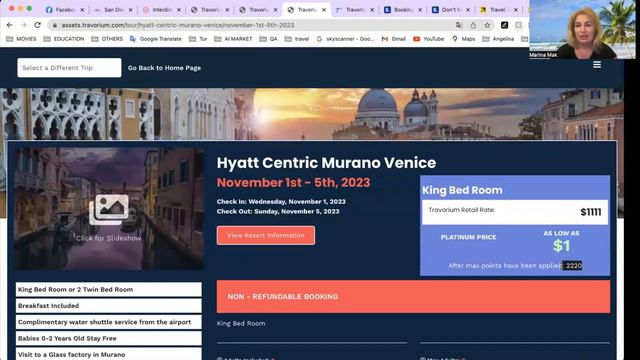Click the Check In Wednesday, November 1 line
The width and height of the screenshot is (640, 360).
[281, 202]
